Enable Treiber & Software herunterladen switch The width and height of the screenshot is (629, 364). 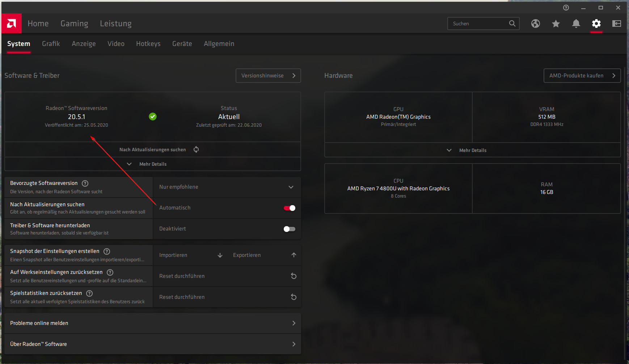290,229
